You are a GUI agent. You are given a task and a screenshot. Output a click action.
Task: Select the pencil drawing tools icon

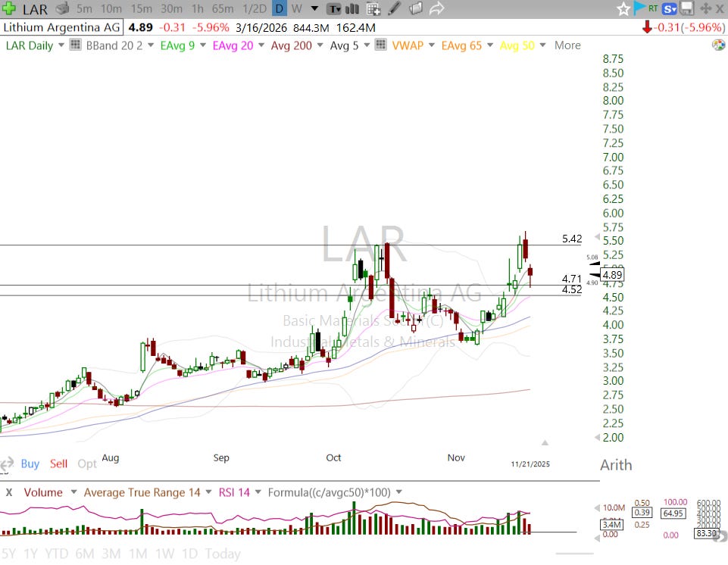click(x=394, y=8)
